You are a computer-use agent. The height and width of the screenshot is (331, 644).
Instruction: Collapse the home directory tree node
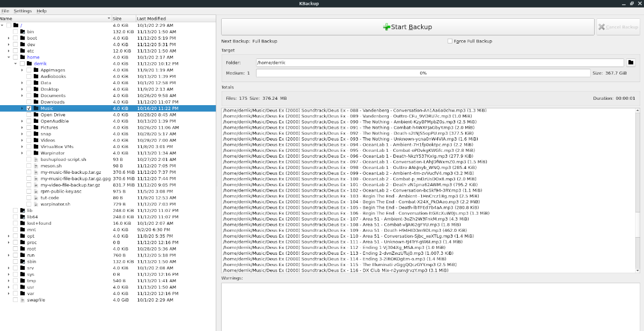(x=9, y=57)
